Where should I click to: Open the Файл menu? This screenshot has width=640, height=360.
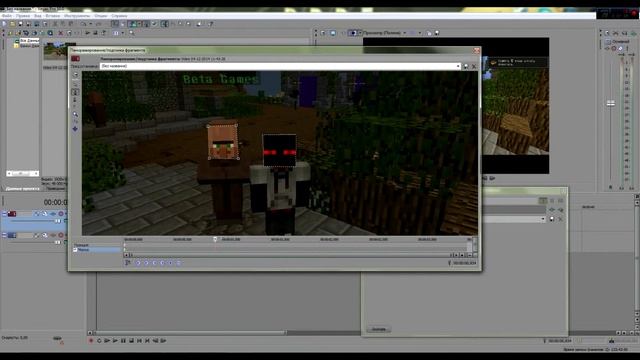[x=7, y=16]
